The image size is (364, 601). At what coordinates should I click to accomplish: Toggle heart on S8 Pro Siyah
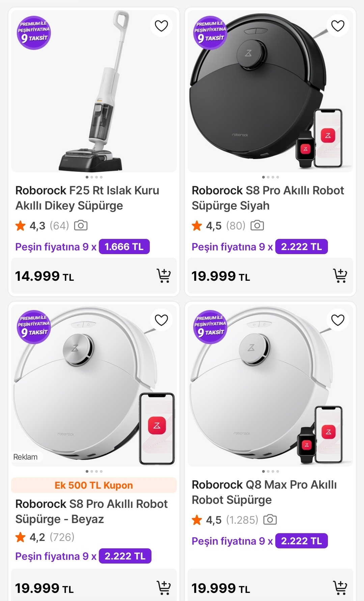pyautogui.click(x=338, y=26)
